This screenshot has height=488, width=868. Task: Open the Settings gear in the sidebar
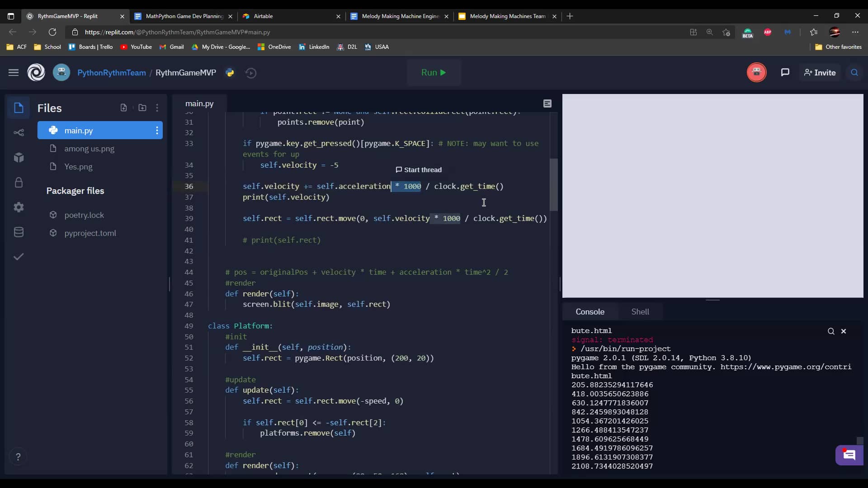[x=19, y=207]
